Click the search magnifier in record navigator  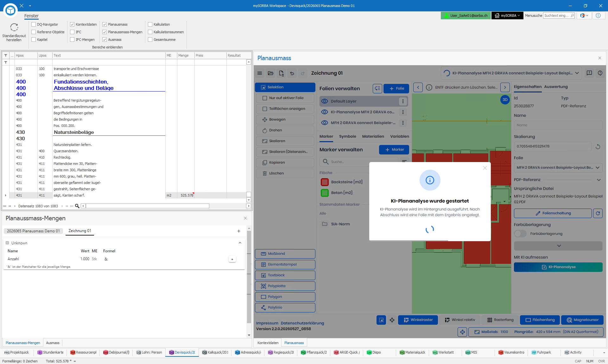[77, 206]
